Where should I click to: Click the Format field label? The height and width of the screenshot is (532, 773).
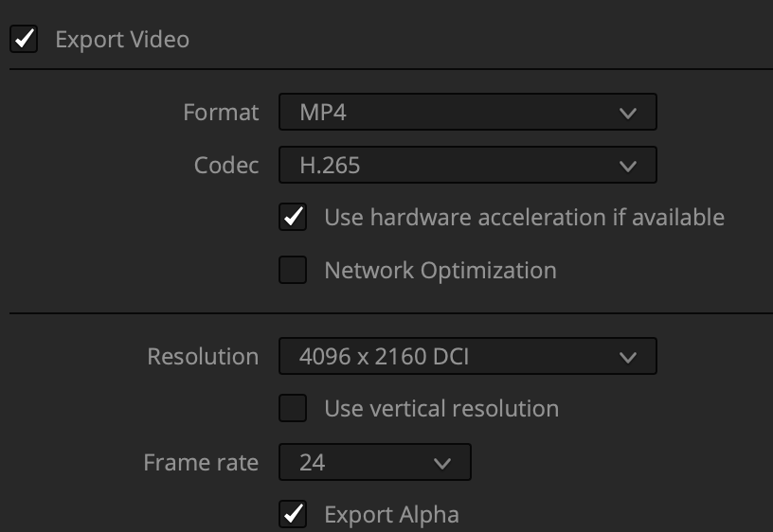[221, 113]
